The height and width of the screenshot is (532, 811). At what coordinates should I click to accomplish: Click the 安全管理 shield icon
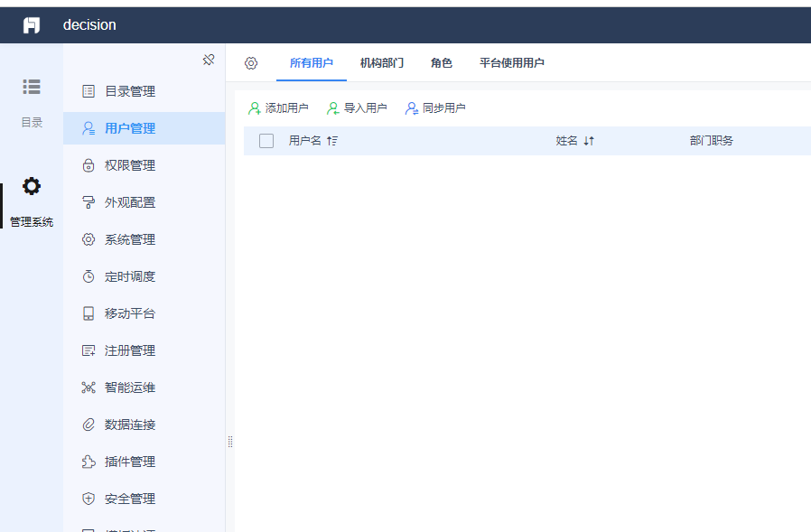pyautogui.click(x=89, y=499)
